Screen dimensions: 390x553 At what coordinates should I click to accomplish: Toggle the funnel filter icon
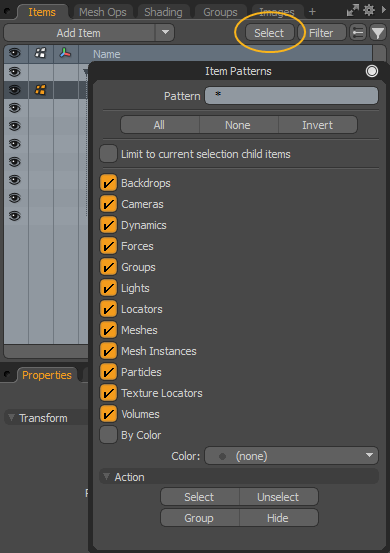click(x=378, y=33)
